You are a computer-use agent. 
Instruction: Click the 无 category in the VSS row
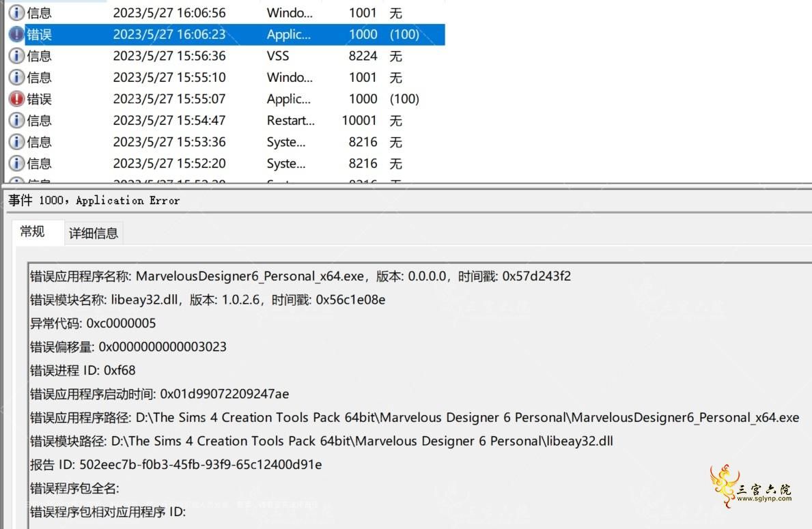tap(395, 56)
